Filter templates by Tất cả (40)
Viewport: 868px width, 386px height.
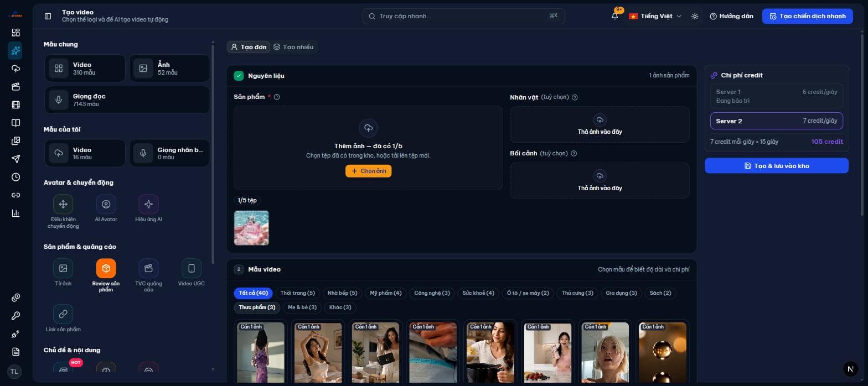(254, 293)
